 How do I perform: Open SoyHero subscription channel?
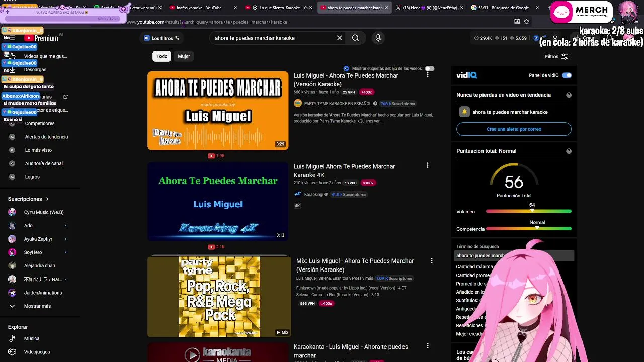pyautogui.click(x=33, y=252)
